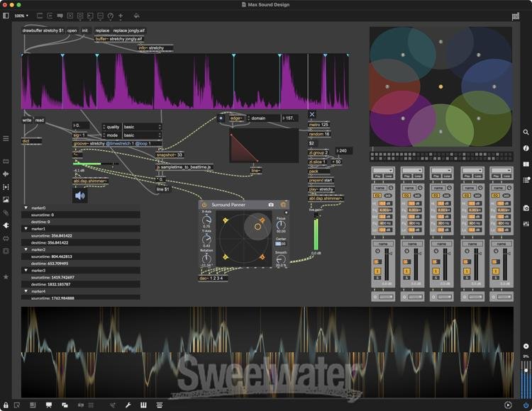This screenshot has height=411, width=532.
Task: Toggle the EQ button on first mixer channel
Action: (377, 193)
